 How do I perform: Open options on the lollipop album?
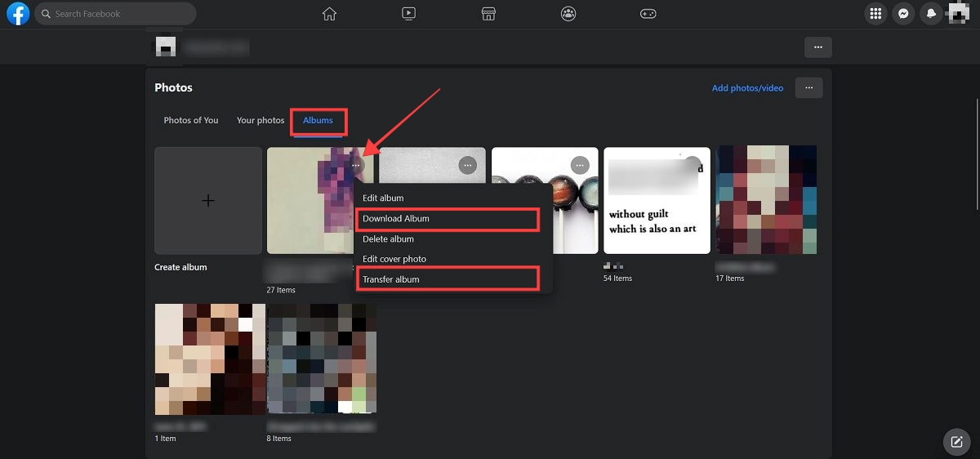pyautogui.click(x=580, y=165)
